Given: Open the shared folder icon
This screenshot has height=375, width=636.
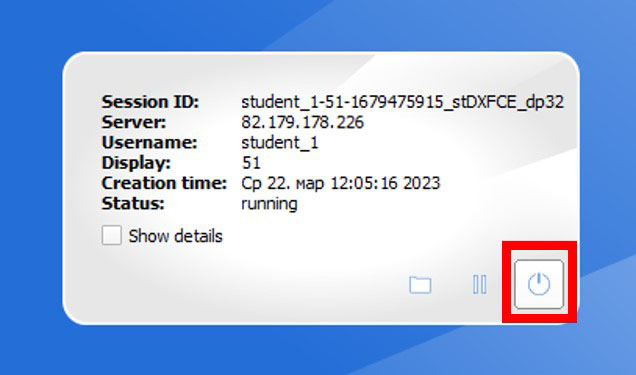Looking at the screenshot, I should click(420, 285).
